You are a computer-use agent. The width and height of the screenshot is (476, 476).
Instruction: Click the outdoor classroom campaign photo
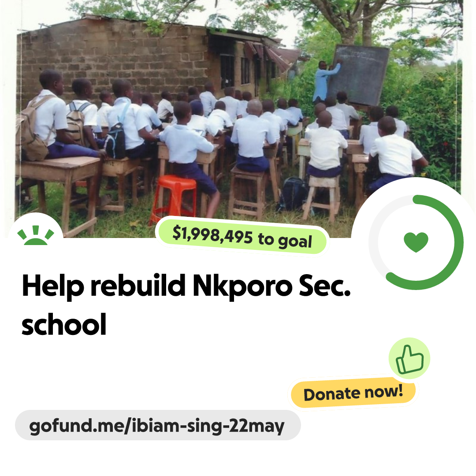(238, 119)
